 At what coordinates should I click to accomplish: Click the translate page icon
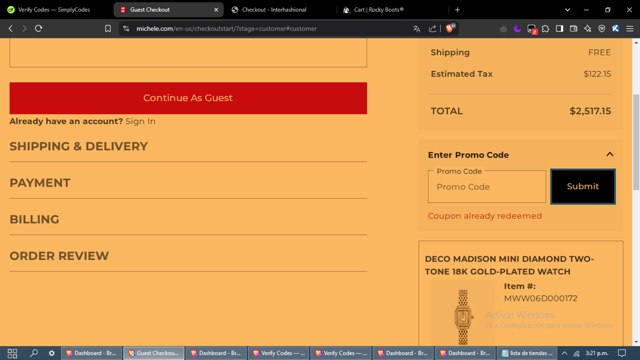(416, 29)
